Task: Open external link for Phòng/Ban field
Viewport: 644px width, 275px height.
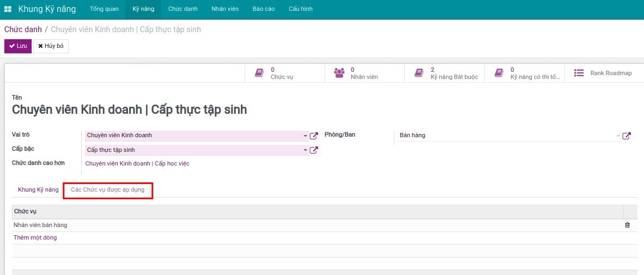Action: pyautogui.click(x=627, y=136)
